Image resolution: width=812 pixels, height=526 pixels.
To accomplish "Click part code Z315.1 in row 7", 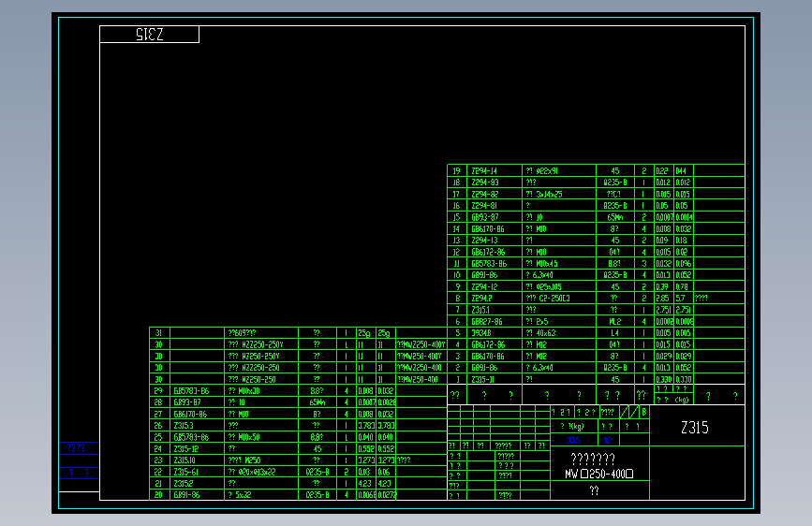I will click(x=480, y=310).
